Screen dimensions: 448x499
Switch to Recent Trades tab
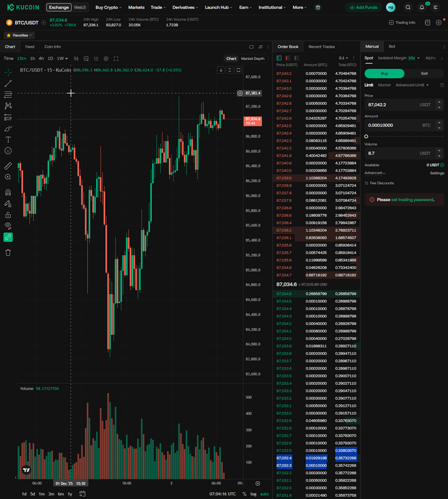(321, 47)
